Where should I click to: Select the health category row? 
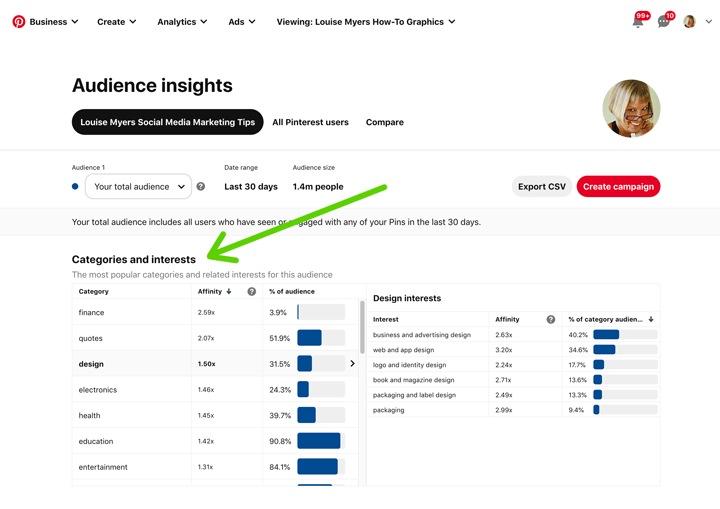tap(215, 415)
